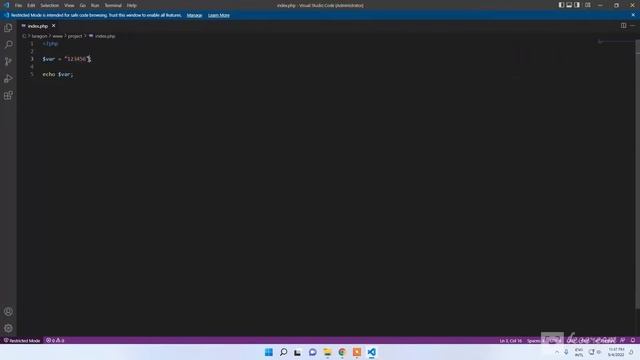This screenshot has width=640, height=360.
Task: Click the echo $var; code line
Action: point(58,74)
